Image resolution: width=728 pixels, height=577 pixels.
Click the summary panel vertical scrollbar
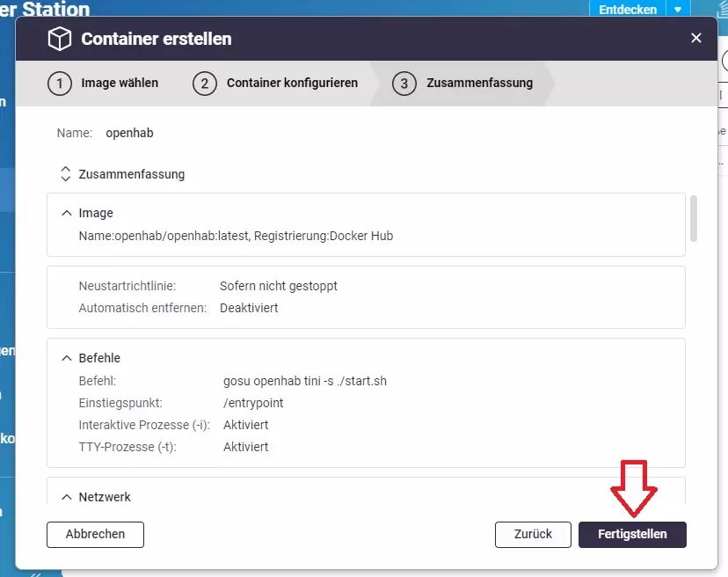(x=694, y=218)
